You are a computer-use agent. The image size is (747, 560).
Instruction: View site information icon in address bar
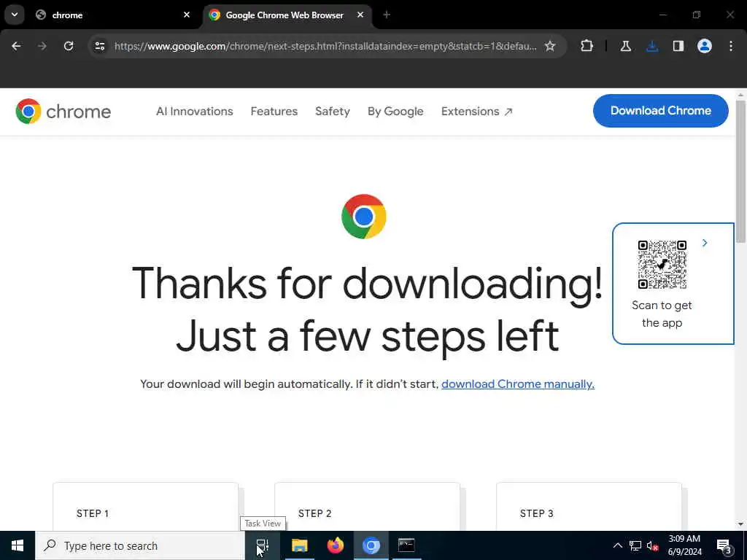point(99,46)
